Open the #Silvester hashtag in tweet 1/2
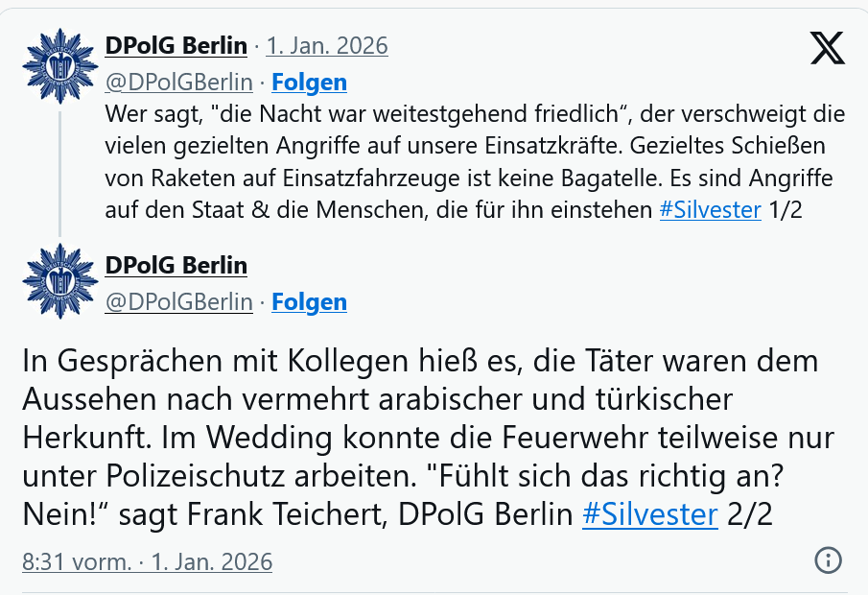 [710, 209]
